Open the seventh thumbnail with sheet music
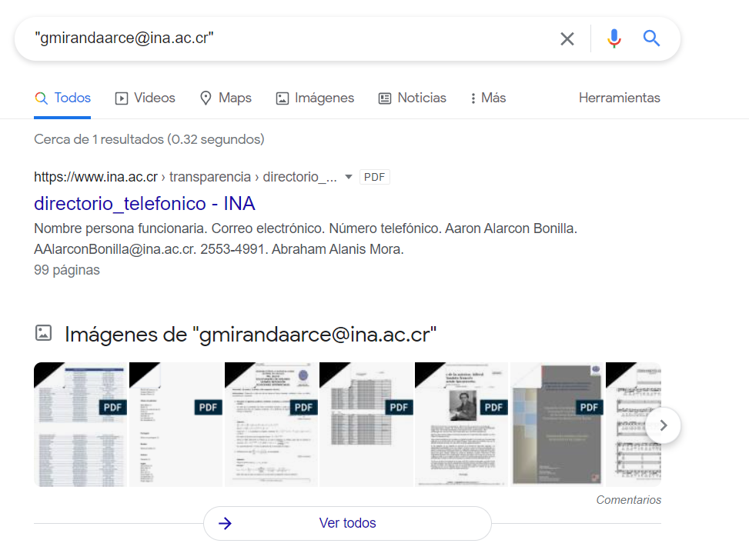This screenshot has height=560, width=749. pyautogui.click(x=634, y=425)
